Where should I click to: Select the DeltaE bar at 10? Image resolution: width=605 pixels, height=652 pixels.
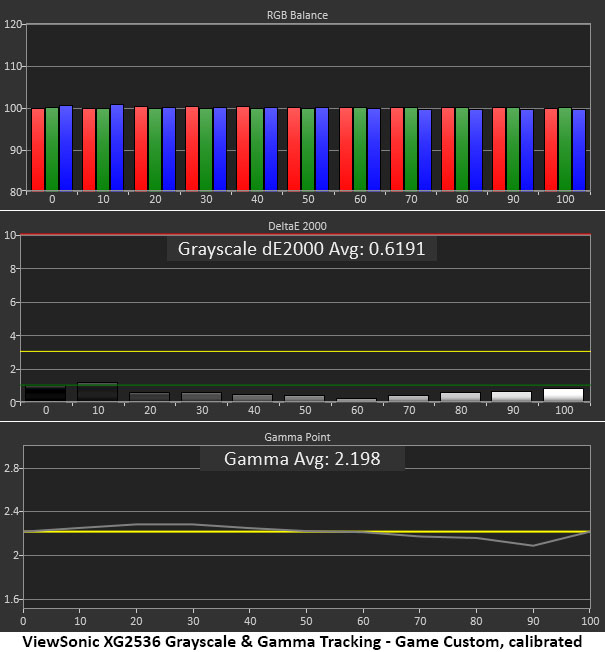(98, 392)
